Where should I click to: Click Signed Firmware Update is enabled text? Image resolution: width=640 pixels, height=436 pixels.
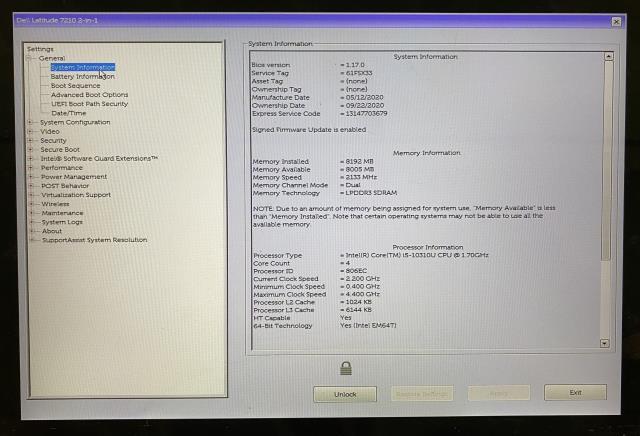click(x=309, y=129)
